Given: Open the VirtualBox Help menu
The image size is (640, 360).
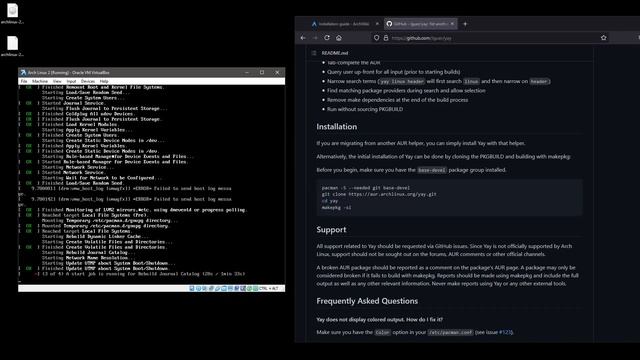Looking at the screenshot, I should point(104,81).
